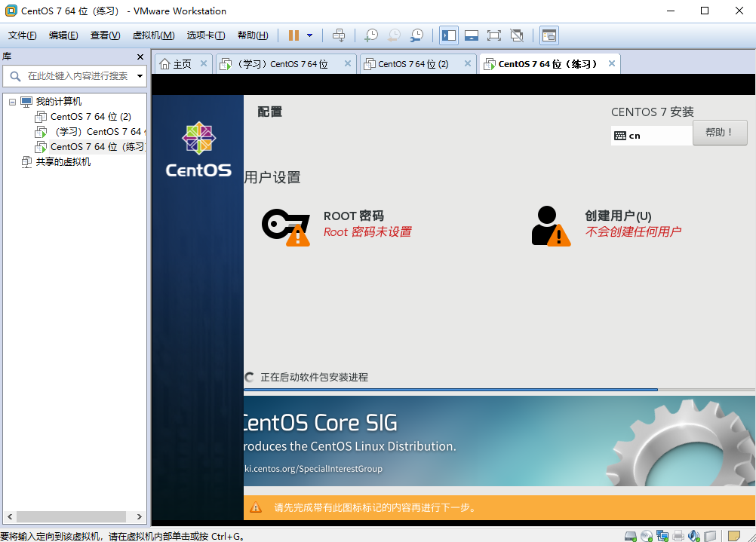Image resolution: width=756 pixels, height=542 pixels.
Task: Collapse the 我的计算机 tree node
Action: (11, 101)
